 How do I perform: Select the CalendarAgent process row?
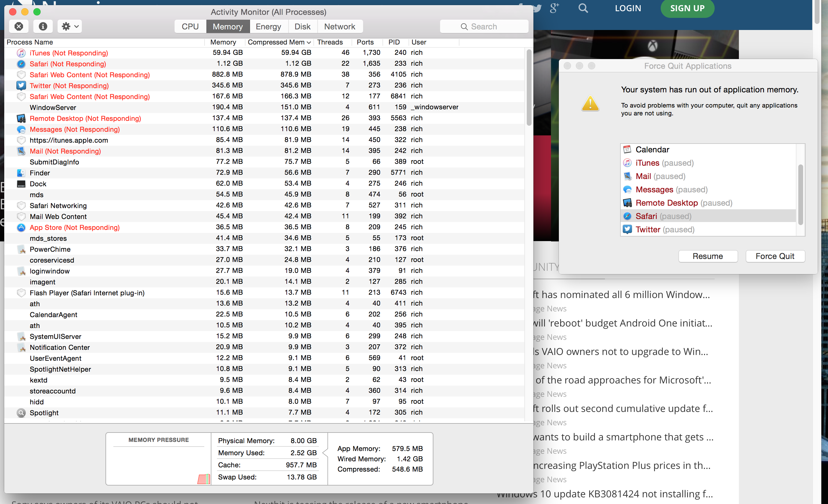click(x=264, y=314)
